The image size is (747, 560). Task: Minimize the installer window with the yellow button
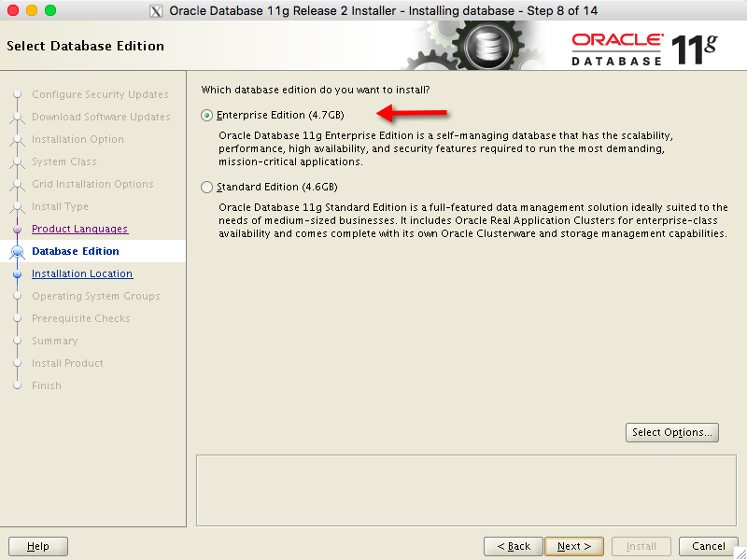(x=32, y=11)
